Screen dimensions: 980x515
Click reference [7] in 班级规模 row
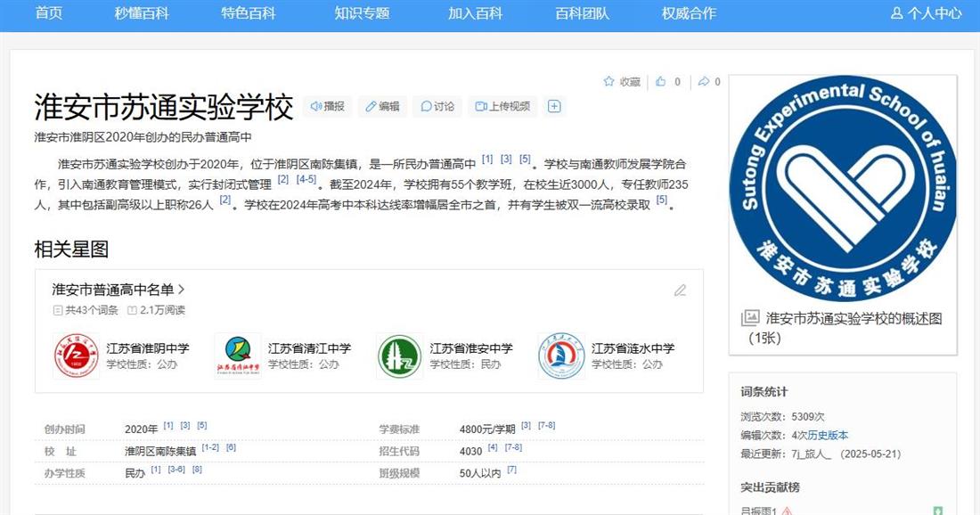point(512,469)
